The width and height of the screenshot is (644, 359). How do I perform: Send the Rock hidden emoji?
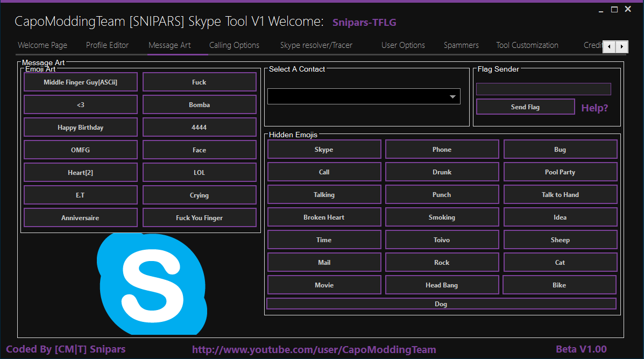click(442, 263)
